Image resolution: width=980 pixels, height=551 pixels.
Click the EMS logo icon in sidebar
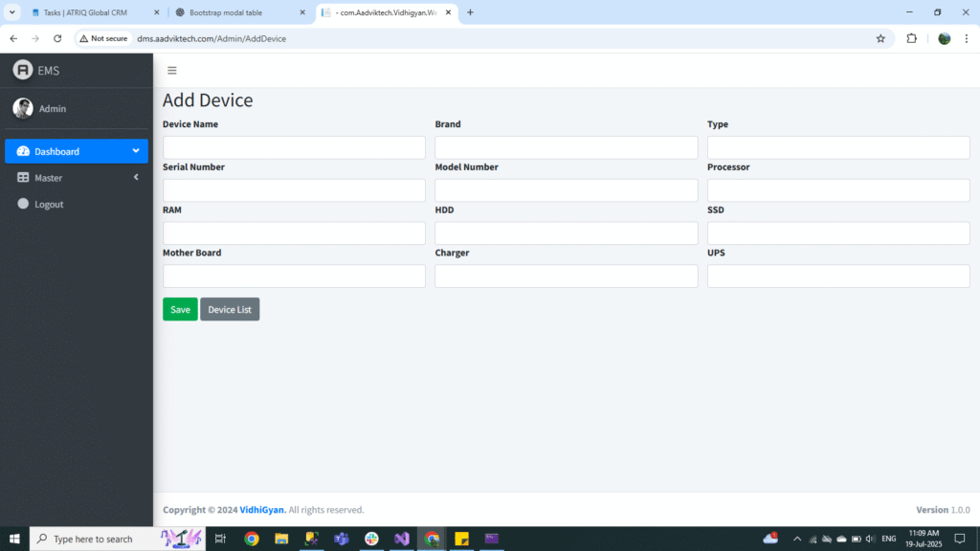[x=22, y=70]
